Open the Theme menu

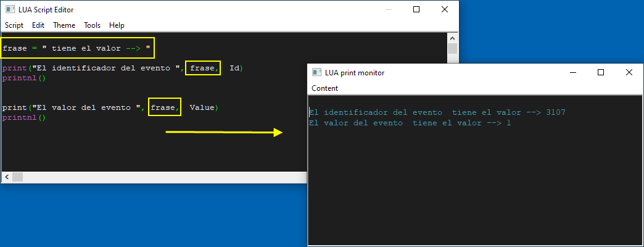click(64, 25)
